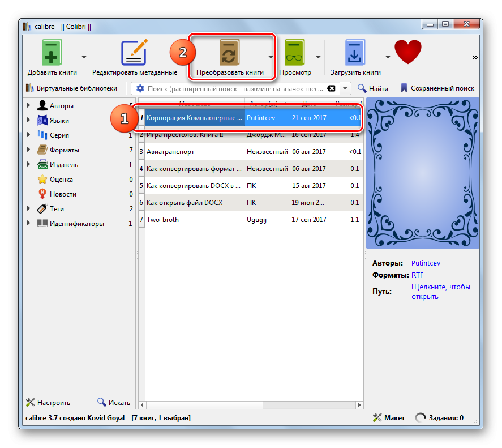Expand the Теги tree node

tap(28, 208)
